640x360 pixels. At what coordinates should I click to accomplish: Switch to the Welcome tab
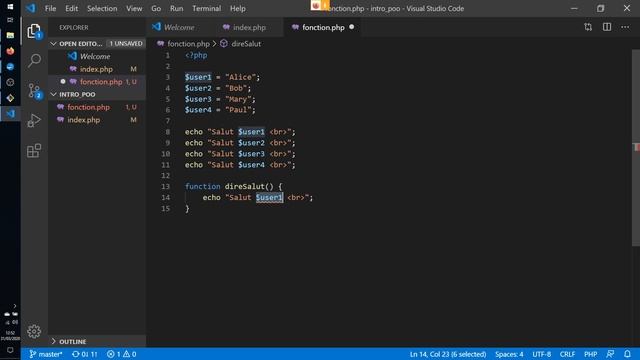pyautogui.click(x=178, y=27)
